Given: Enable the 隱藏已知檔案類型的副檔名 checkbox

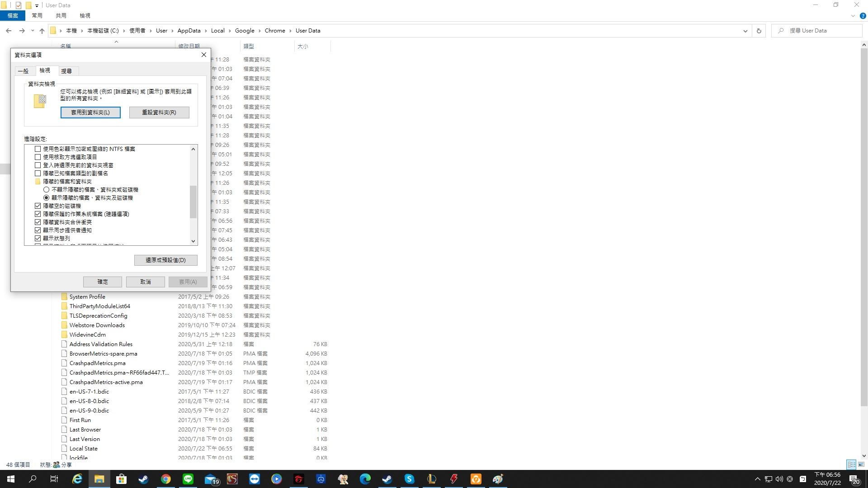Looking at the screenshot, I should click(x=38, y=173).
